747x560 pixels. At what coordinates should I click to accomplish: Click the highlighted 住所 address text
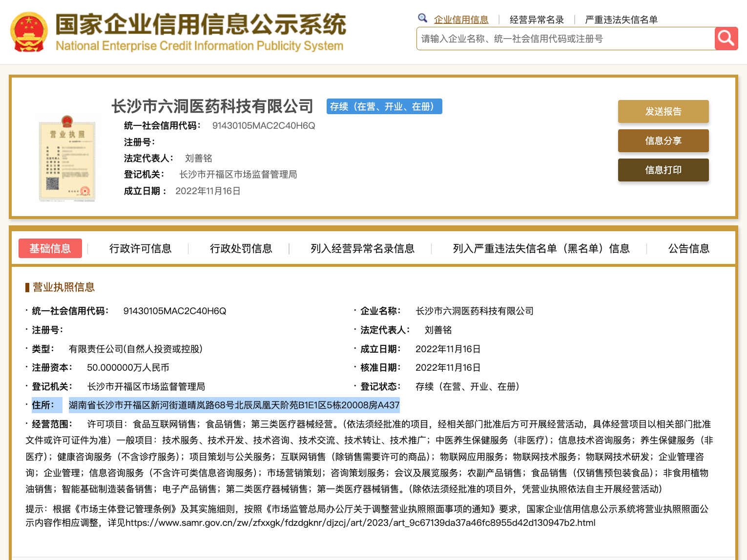(234, 405)
